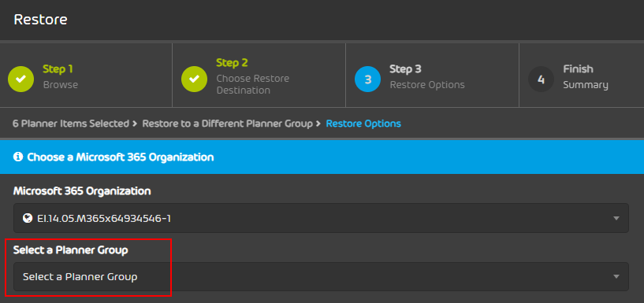644x303 pixels.
Task: Select the EI.14.05.M365x64934546-1 organization field
Action: tap(321, 218)
